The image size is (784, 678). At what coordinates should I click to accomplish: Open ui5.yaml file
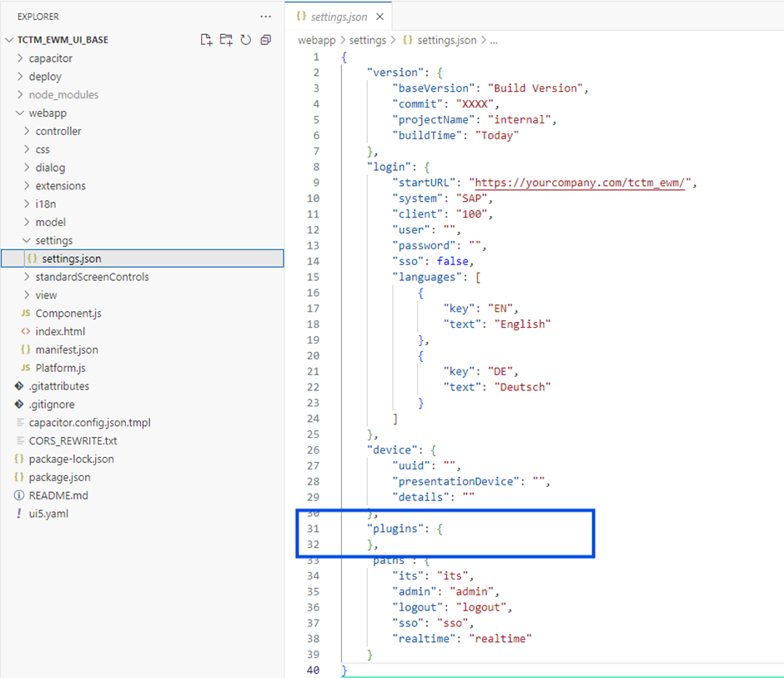coord(48,514)
